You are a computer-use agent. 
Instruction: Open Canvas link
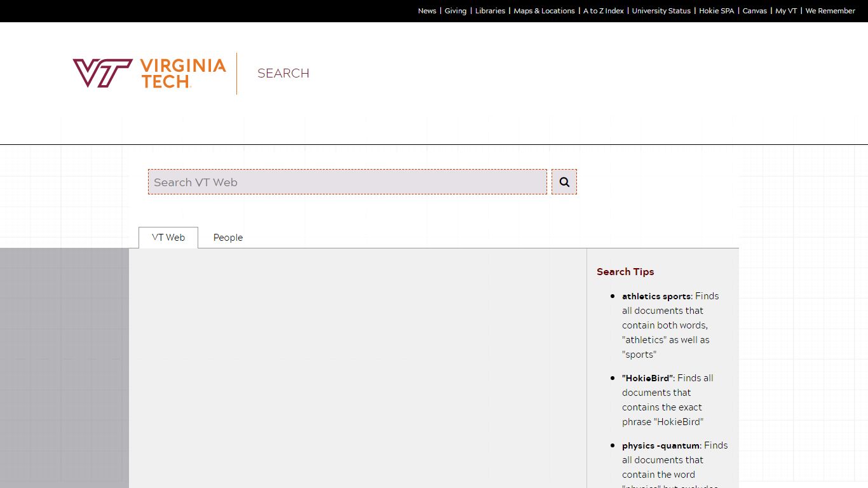coord(755,11)
